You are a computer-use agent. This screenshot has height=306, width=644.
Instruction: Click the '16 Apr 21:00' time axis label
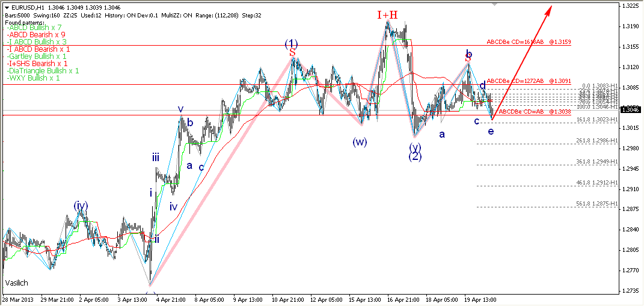click(402, 299)
